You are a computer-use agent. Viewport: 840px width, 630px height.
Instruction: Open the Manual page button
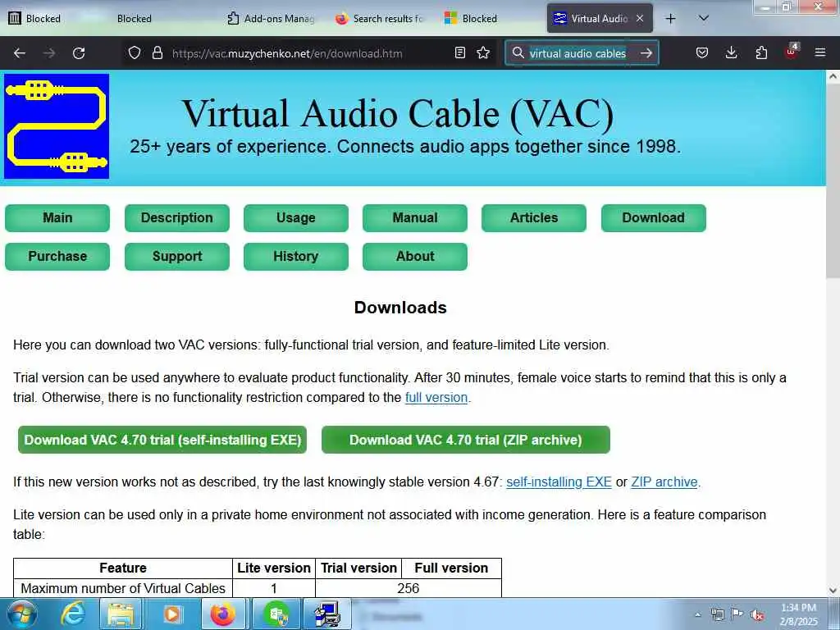coord(414,218)
